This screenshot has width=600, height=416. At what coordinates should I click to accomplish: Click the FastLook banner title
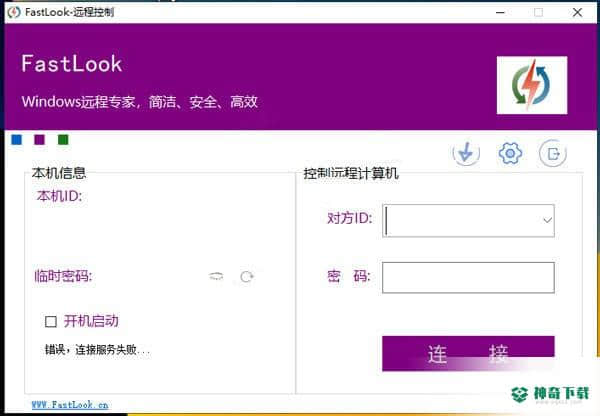coord(72,64)
